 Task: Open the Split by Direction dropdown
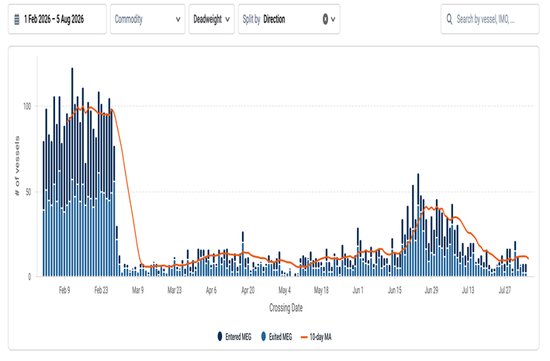pyautogui.click(x=289, y=19)
